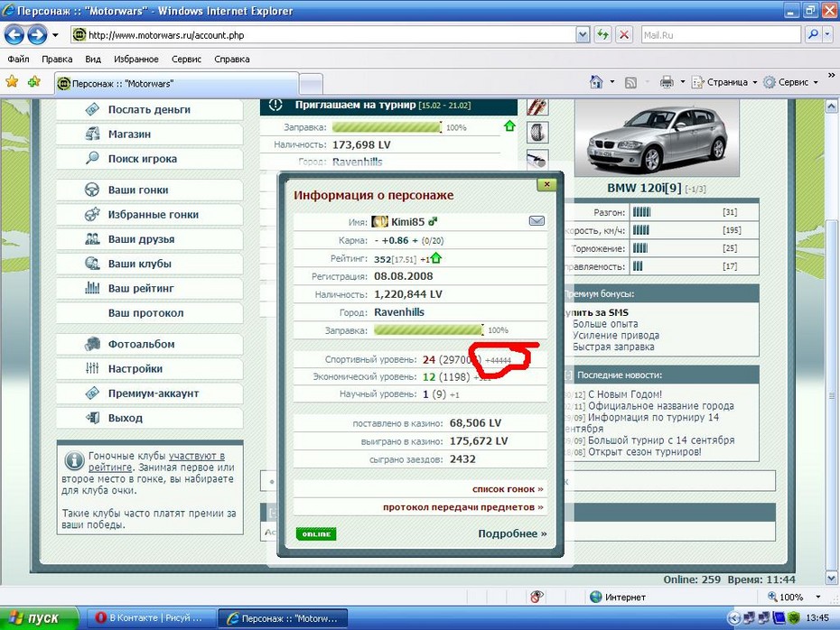Open the Правка menu
840x630 pixels.
(57, 59)
